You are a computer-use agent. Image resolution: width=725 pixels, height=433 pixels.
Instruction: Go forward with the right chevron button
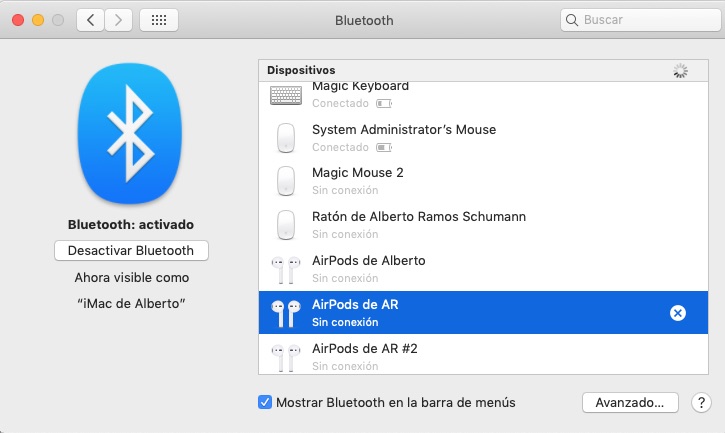tap(118, 20)
